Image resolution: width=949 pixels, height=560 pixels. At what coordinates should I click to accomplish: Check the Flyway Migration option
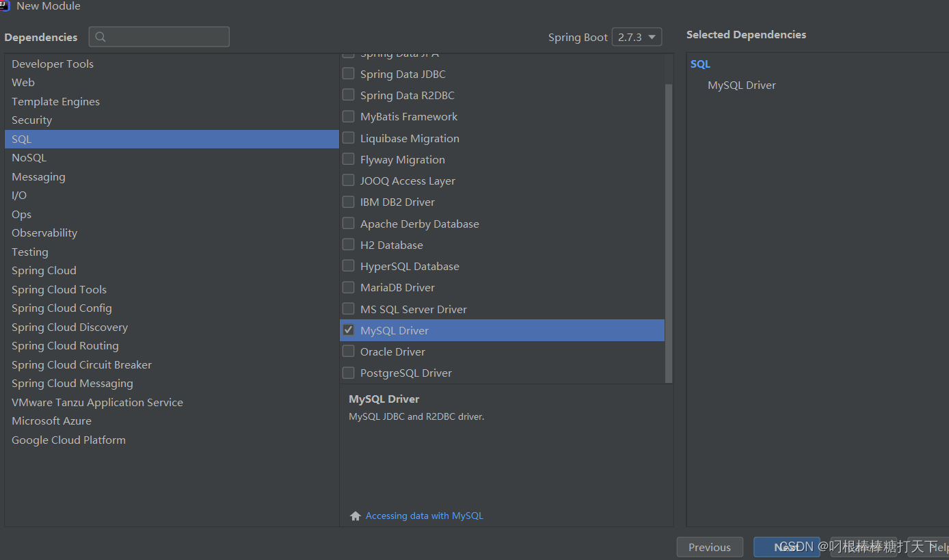[348, 159]
